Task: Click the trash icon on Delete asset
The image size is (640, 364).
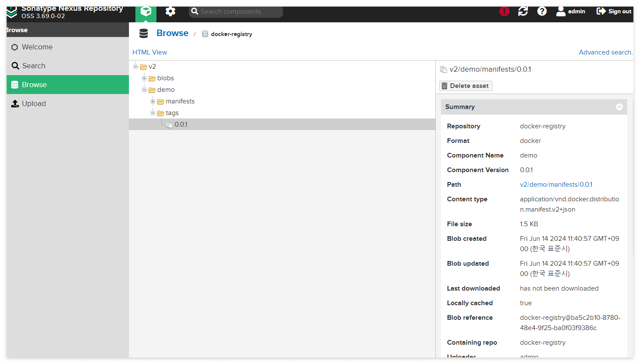Action: [x=444, y=86]
